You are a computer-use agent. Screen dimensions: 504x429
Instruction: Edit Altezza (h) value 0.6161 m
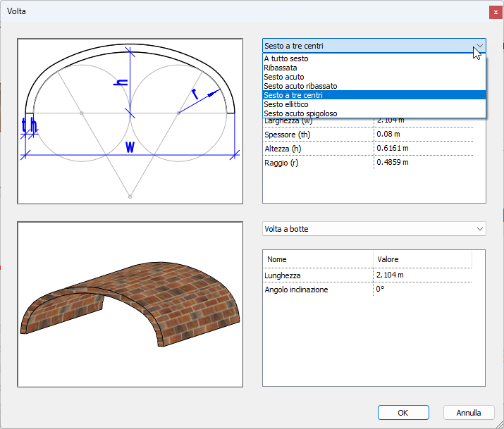click(x=424, y=149)
